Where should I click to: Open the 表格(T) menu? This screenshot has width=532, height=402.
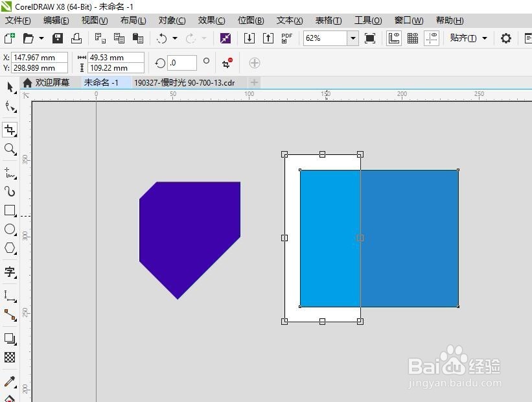pyautogui.click(x=329, y=20)
